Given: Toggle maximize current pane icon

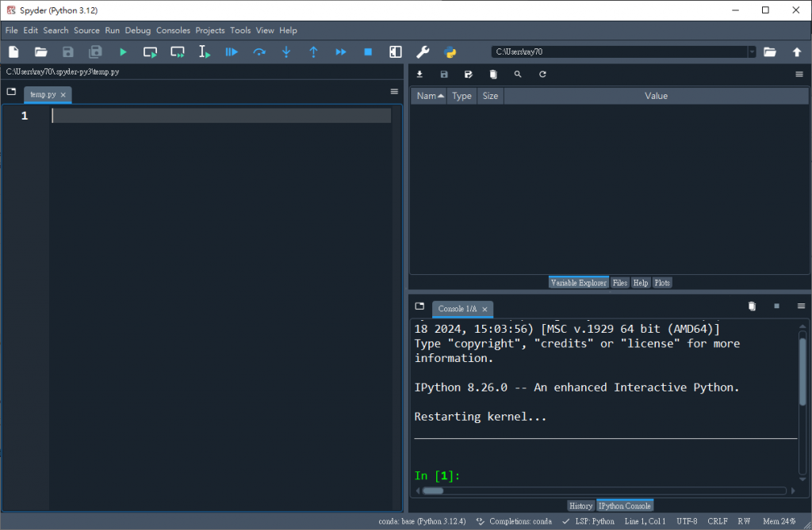Looking at the screenshot, I should point(395,52).
